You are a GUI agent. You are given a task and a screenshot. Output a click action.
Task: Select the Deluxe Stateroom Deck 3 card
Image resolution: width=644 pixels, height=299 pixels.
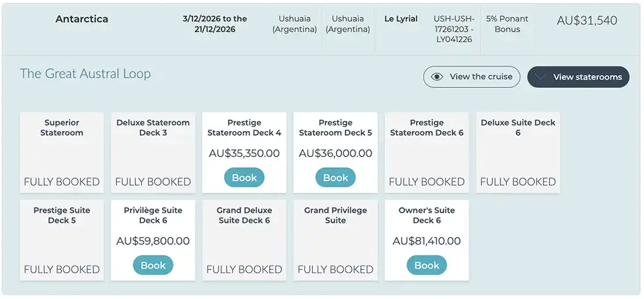[153, 152]
